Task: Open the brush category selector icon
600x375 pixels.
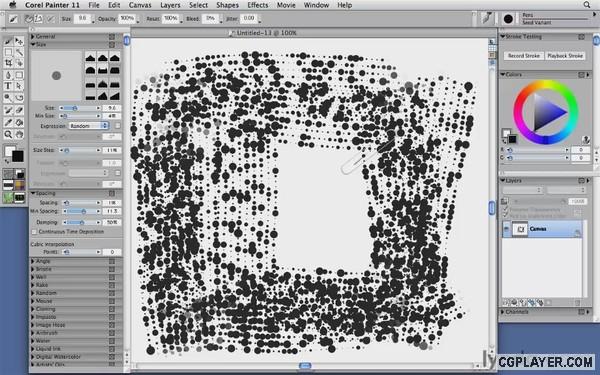Action: coord(487,18)
